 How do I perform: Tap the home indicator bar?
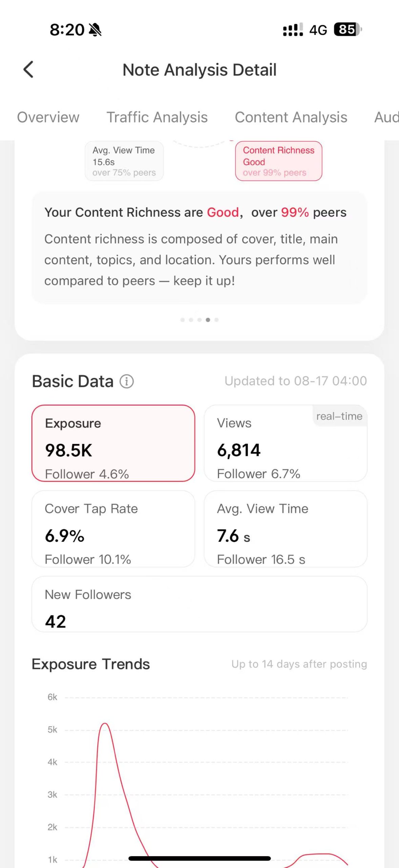(x=199, y=858)
